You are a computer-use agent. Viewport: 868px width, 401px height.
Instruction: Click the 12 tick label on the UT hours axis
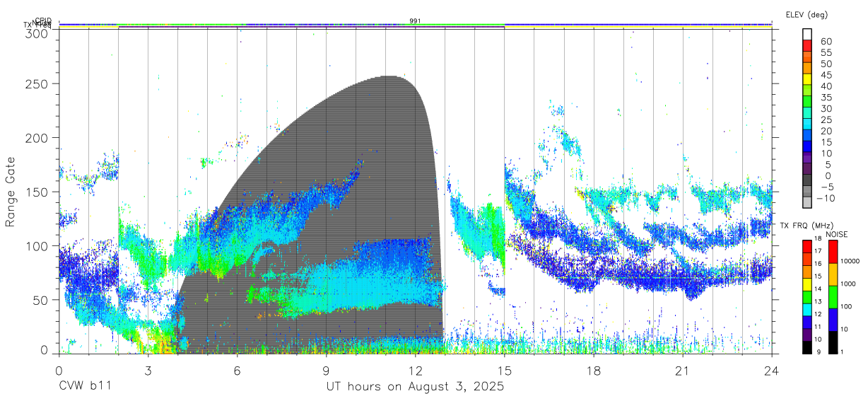click(415, 371)
